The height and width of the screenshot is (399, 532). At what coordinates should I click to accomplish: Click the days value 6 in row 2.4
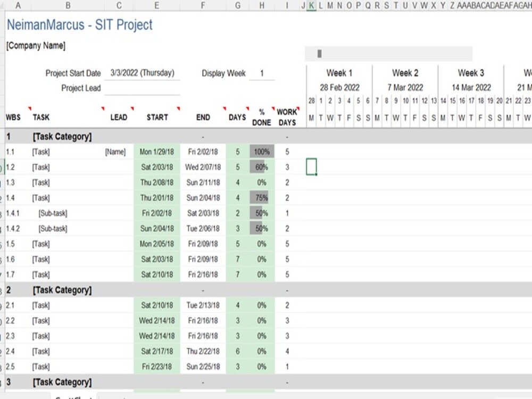pos(237,351)
